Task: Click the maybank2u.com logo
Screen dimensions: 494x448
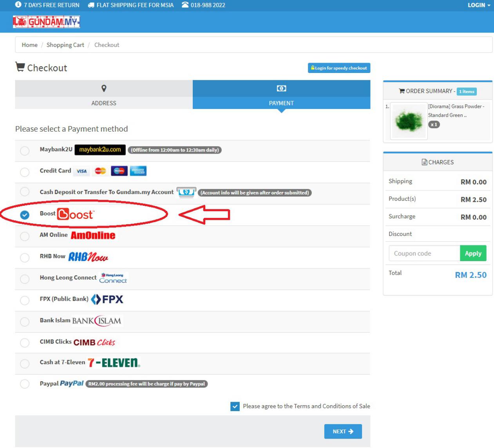Action: point(100,150)
